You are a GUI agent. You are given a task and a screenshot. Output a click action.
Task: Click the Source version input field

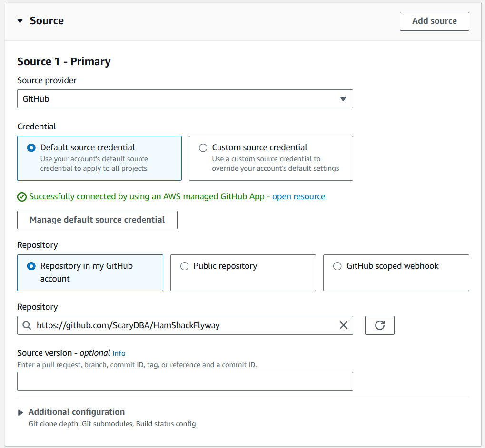tap(185, 381)
